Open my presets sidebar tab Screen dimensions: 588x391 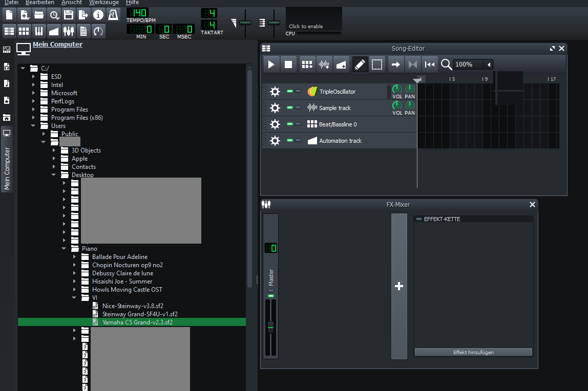7,100
